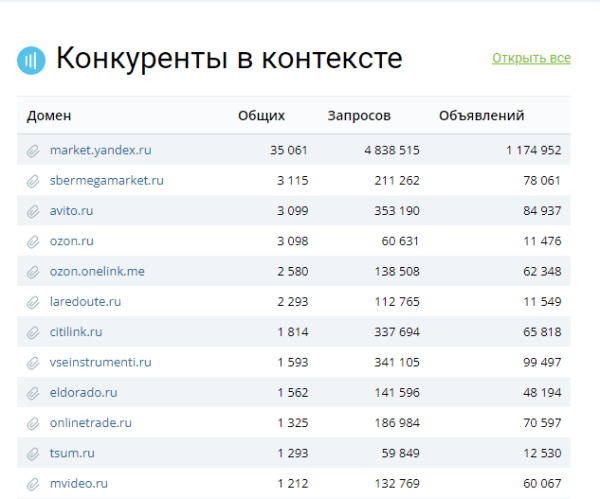The image size is (600, 499).
Task: Click the paperclip icon beside citilink.ru
Action: click(33, 333)
